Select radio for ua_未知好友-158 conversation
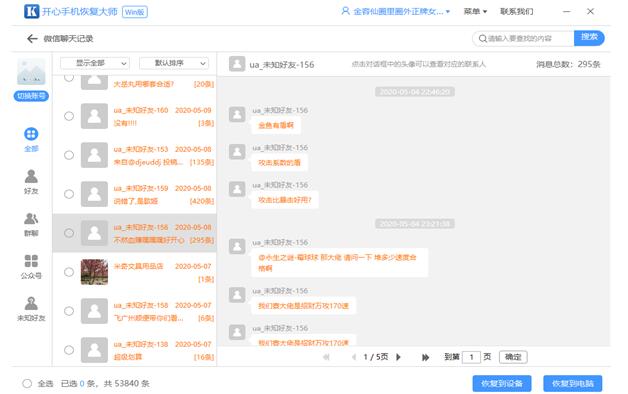628x394 pixels. (x=69, y=311)
